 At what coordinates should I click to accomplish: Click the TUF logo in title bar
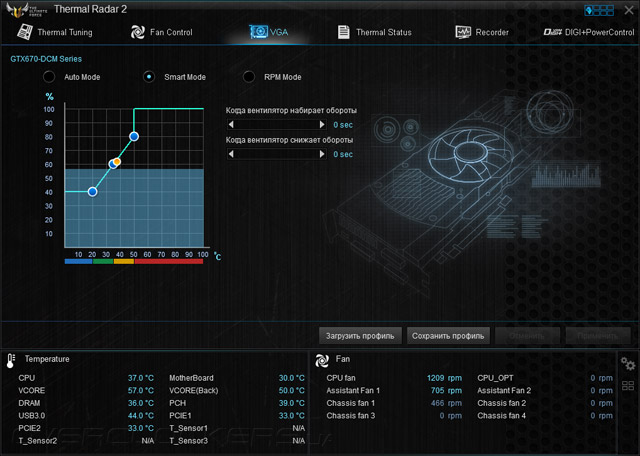26,9
